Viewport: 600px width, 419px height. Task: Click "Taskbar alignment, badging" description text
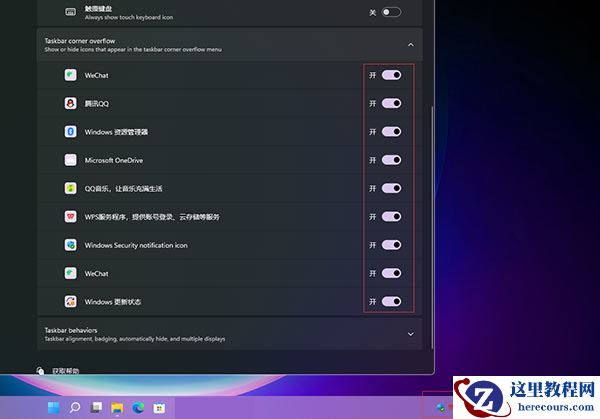(135, 339)
